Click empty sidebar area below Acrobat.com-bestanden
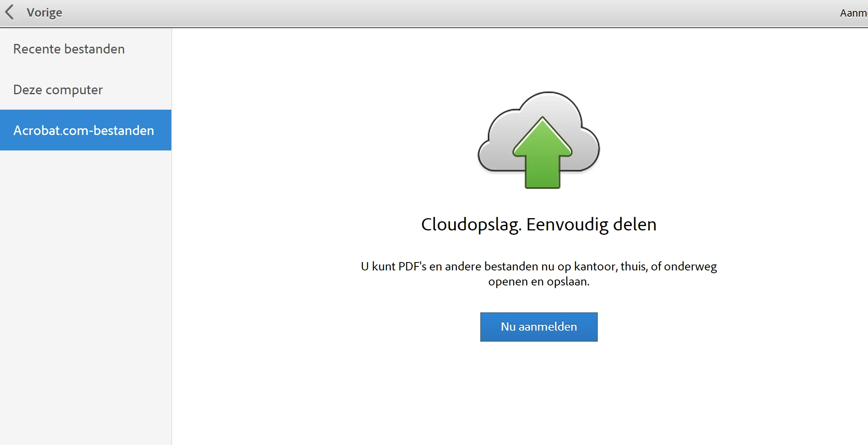Viewport: 868px width, 445px height. tap(85, 277)
